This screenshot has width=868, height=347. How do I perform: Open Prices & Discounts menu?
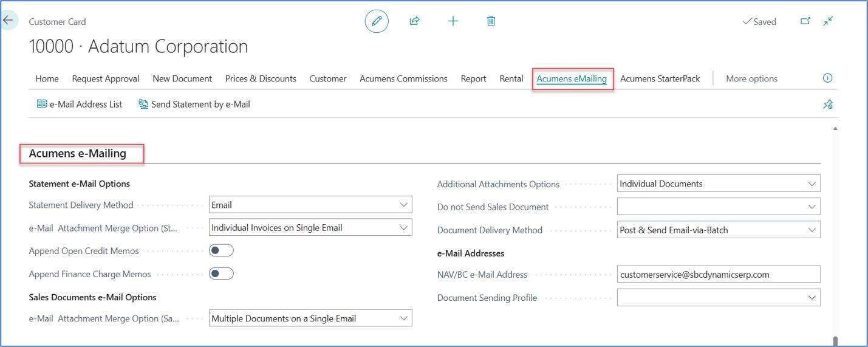(261, 78)
